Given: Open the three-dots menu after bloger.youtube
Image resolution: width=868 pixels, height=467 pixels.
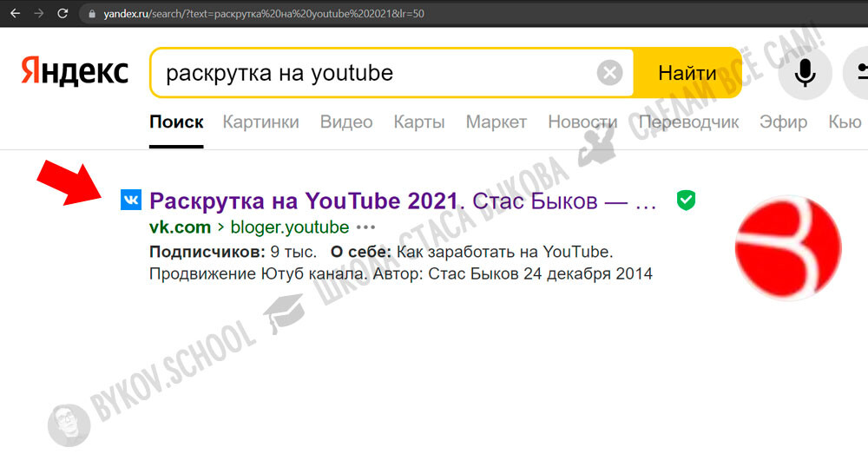Looking at the screenshot, I should coord(366,227).
